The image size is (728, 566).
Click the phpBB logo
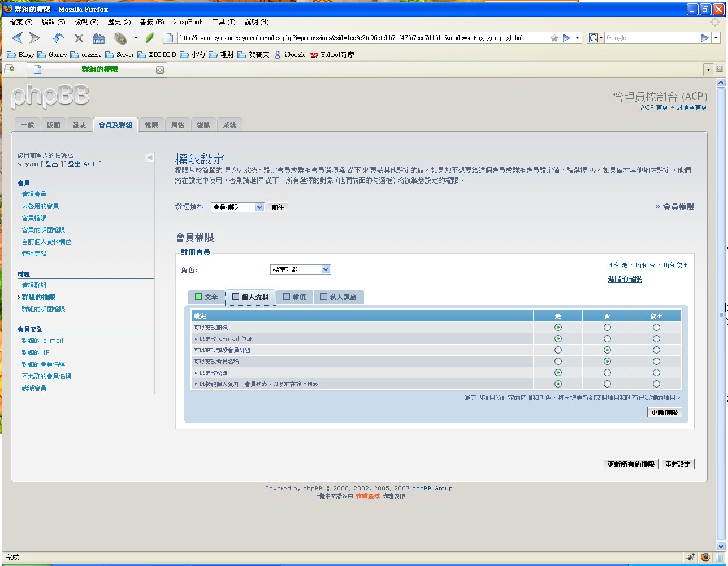50,96
